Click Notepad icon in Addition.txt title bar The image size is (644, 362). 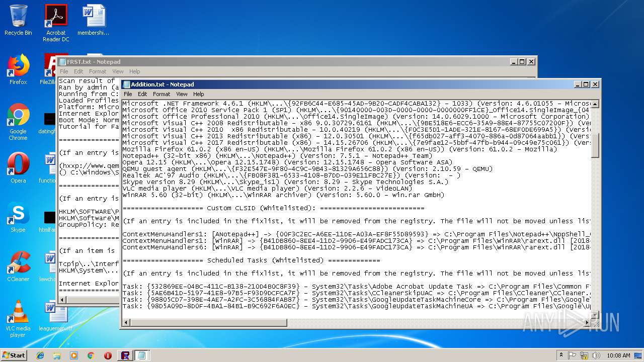pyautogui.click(x=127, y=84)
